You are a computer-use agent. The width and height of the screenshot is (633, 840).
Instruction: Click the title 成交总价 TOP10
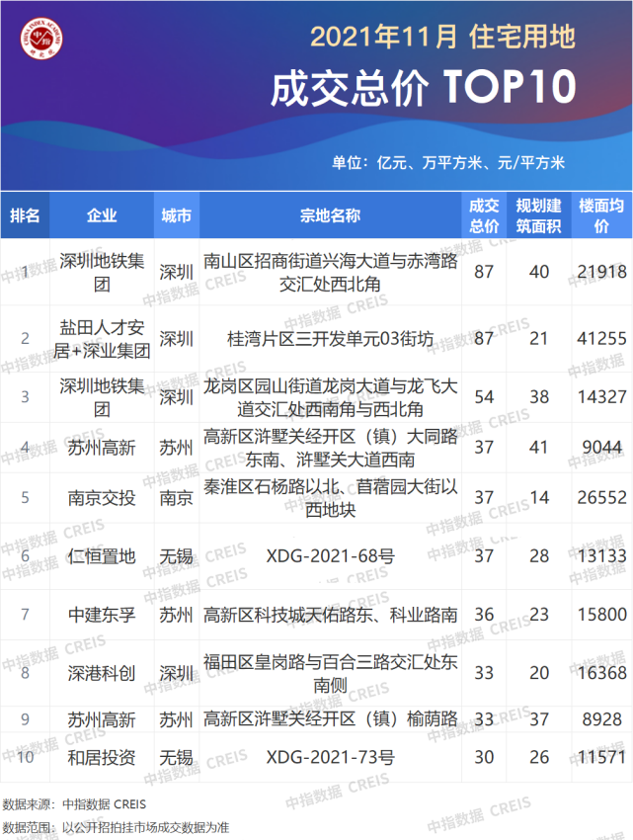tap(423, 86)
